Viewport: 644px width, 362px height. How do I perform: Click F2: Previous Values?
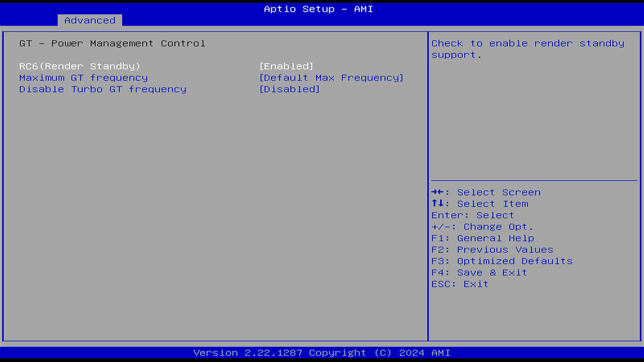tap(492, 250)
